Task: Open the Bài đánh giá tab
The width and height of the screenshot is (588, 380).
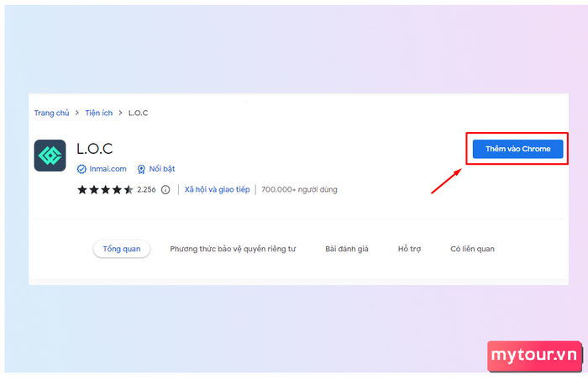Action: 346,249
